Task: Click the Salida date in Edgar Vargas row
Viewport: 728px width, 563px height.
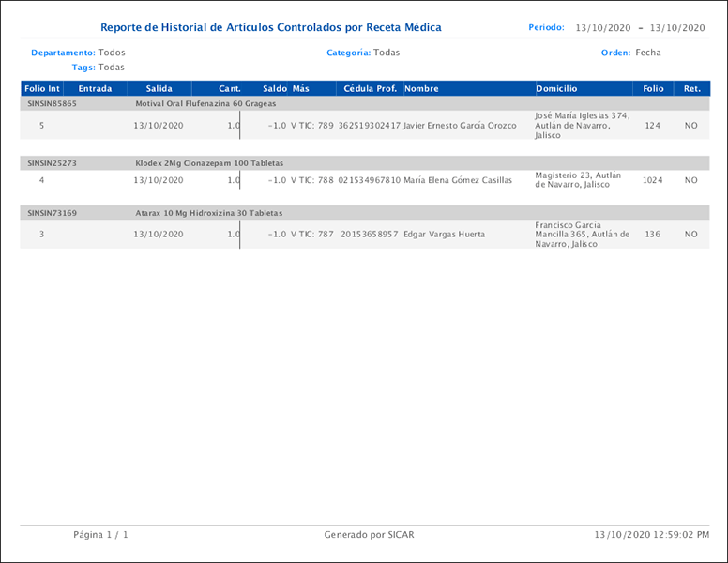Action: pyautogui.click(x=159, y=235)
